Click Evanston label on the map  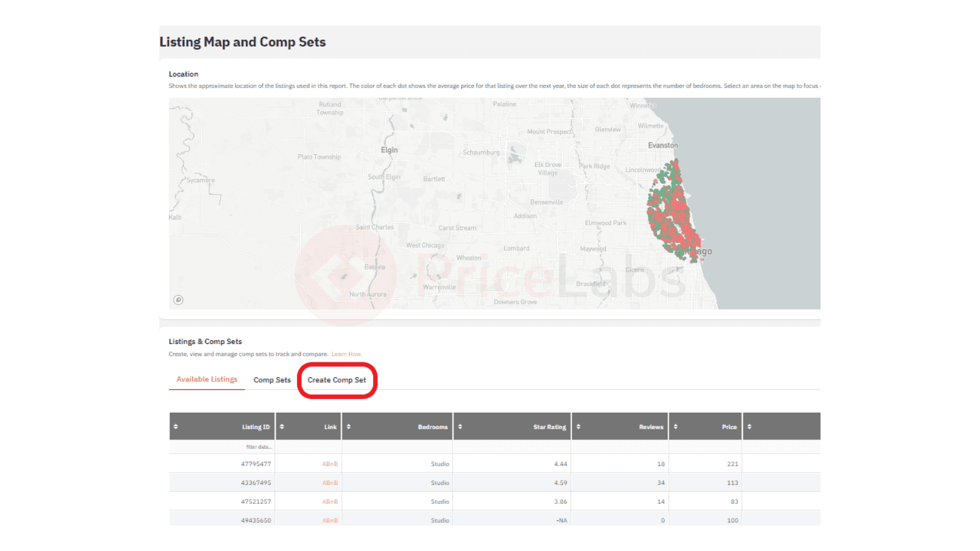point(663,145)
